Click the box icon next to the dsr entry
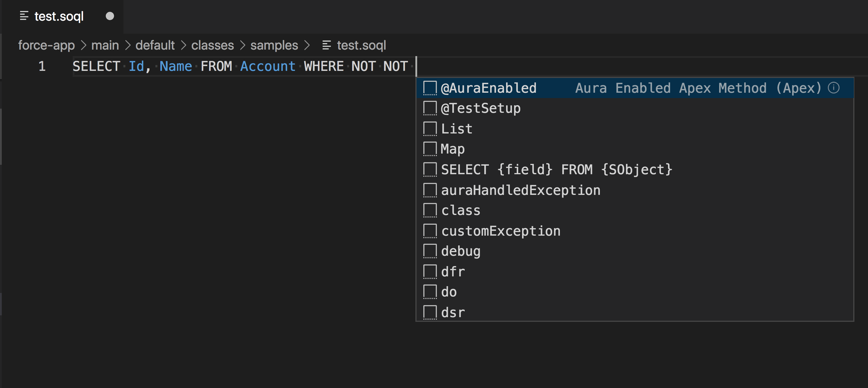 pyautogui.click(x=430, y=312)
